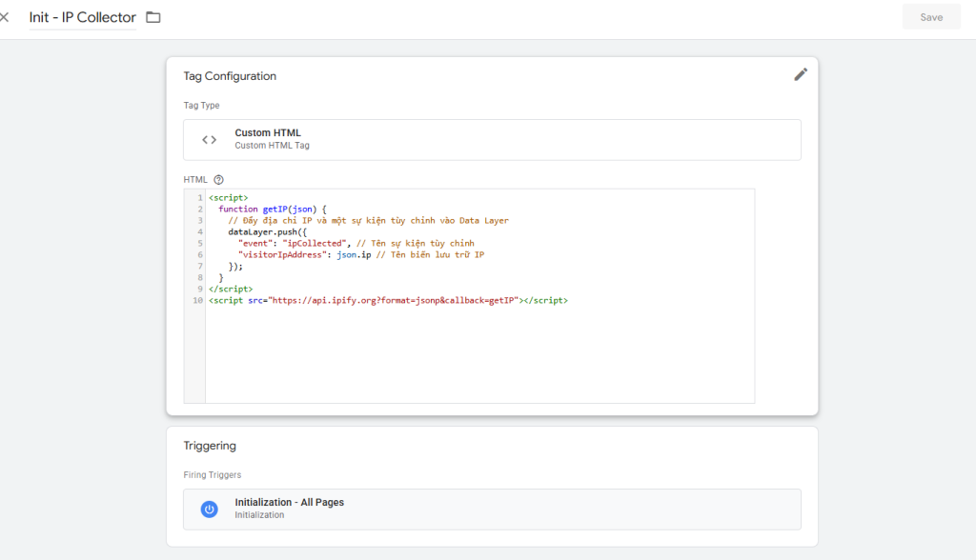Click the Tag Configuration card heading
This screenshot has width=976, height=560.
pos(230,76)
